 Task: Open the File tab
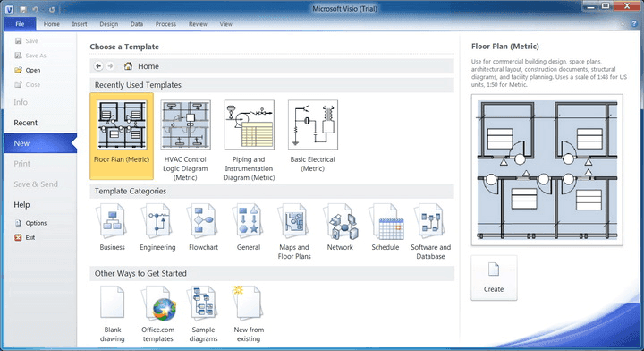[20, 24]
